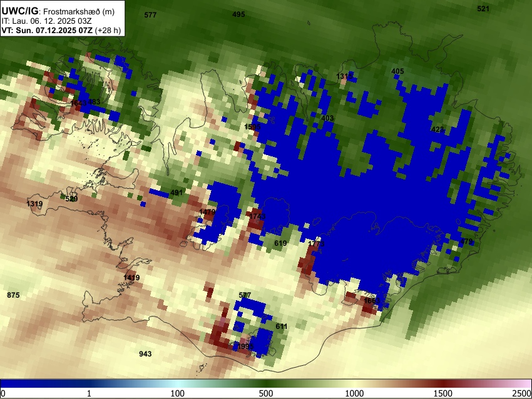Viewport: 532px width, 399px height.
Task: Click the map value label 1643
Action: click(79, 103)
